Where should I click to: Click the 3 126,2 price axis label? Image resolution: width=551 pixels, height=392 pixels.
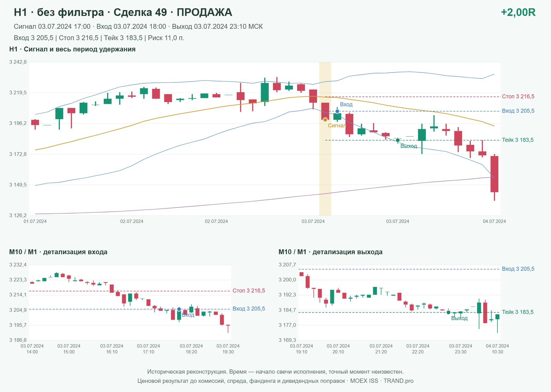(x=18, y=216)
